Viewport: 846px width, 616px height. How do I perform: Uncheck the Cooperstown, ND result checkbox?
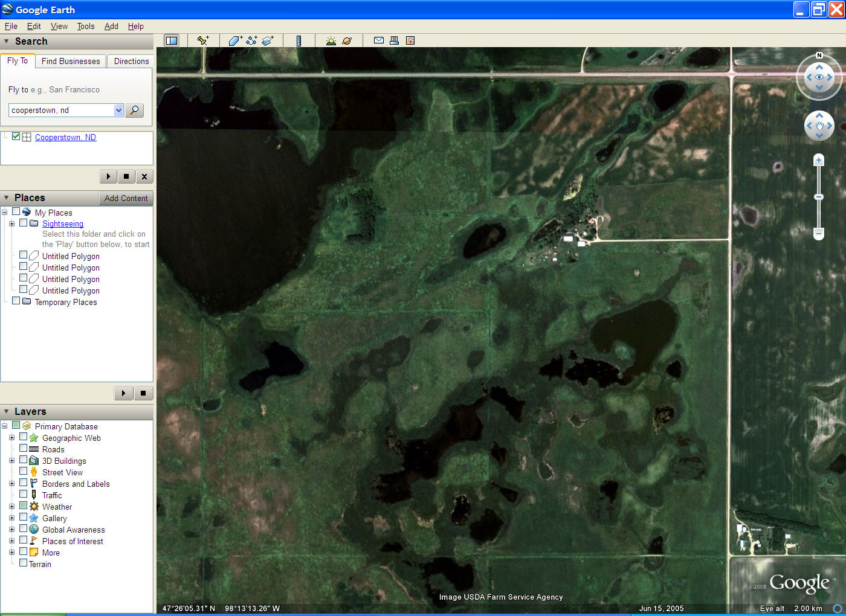click(x=16, y=136)
